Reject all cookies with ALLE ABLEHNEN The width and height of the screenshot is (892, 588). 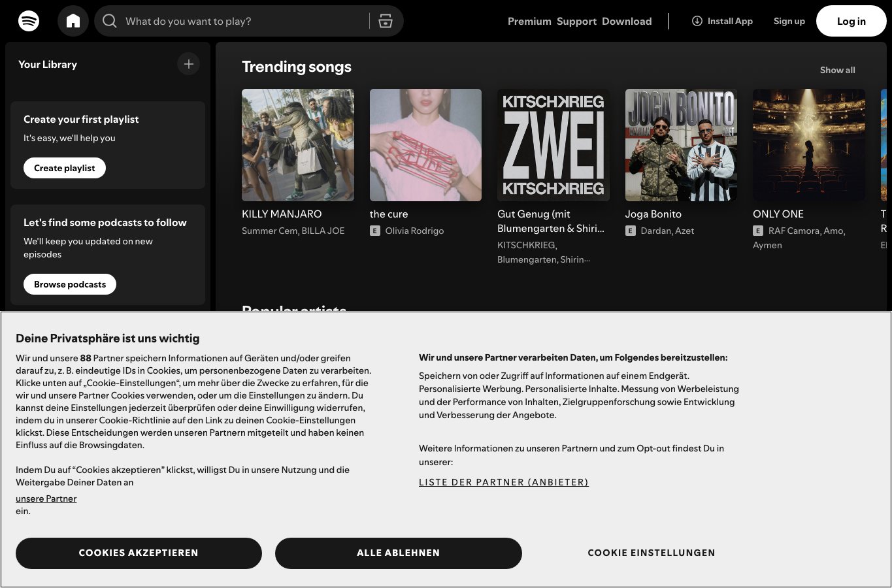(x=399, y=553)
